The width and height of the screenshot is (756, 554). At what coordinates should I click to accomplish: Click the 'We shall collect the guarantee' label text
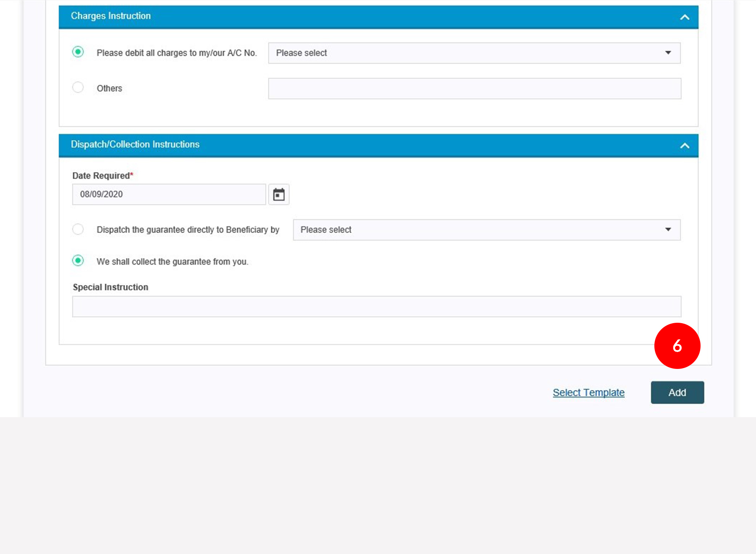pyautogui.click(x=172, y=261)
